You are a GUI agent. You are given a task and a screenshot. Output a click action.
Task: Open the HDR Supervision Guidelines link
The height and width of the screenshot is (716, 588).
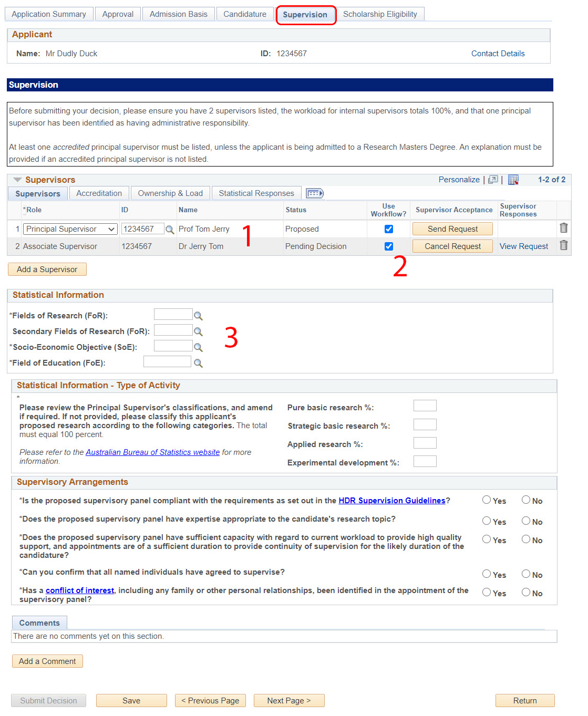point(391,501)
